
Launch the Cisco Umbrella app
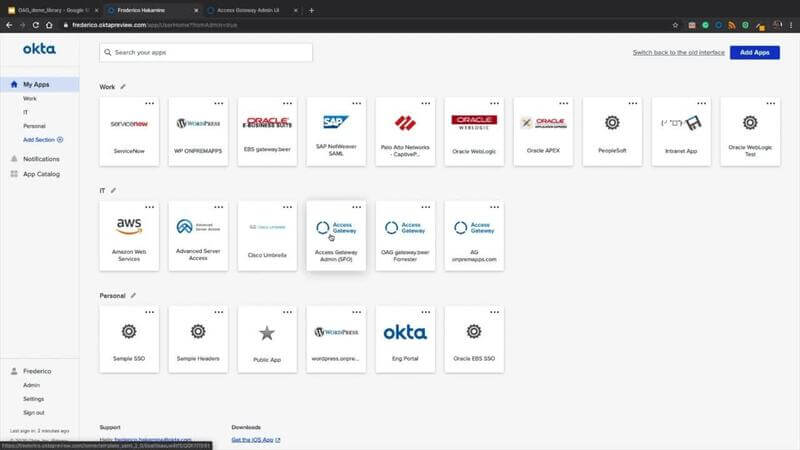pos(267,235)
